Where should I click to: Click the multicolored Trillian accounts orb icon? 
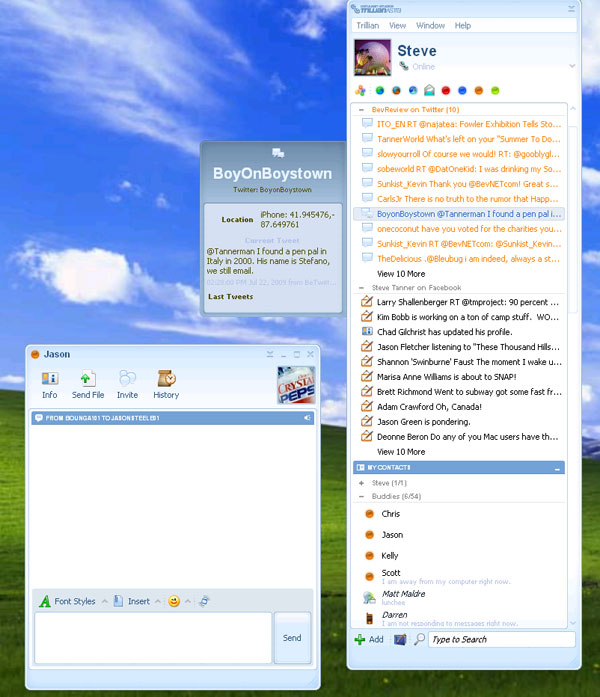360,91
